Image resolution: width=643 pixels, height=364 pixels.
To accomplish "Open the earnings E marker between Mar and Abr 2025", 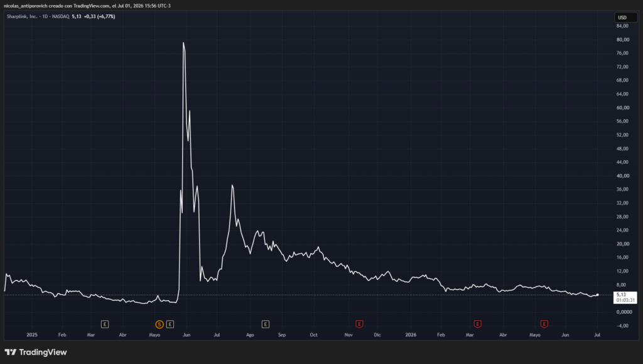I will 105,324.
